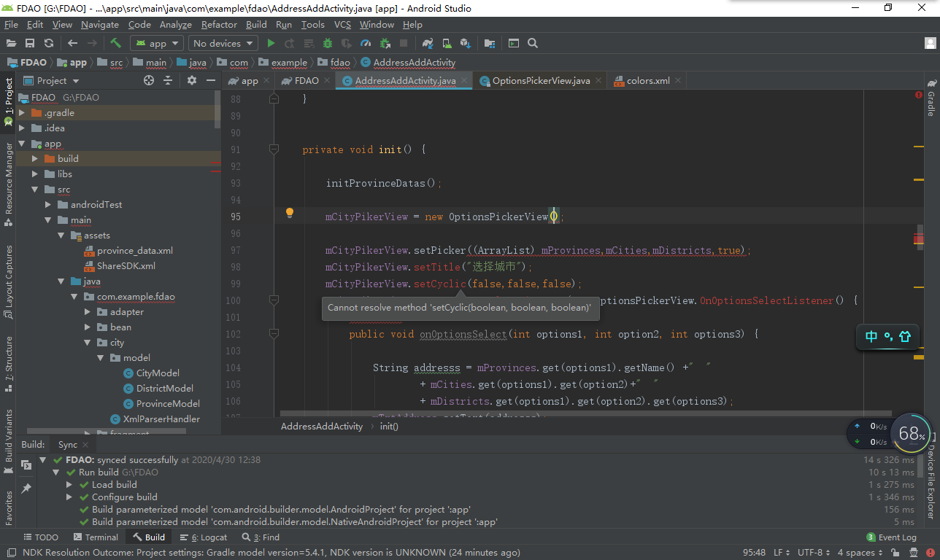The width and height of the screenshot is (940, 560).
Task: Click the red error indicator above the editor scrollbar
Action: [919, 95]
